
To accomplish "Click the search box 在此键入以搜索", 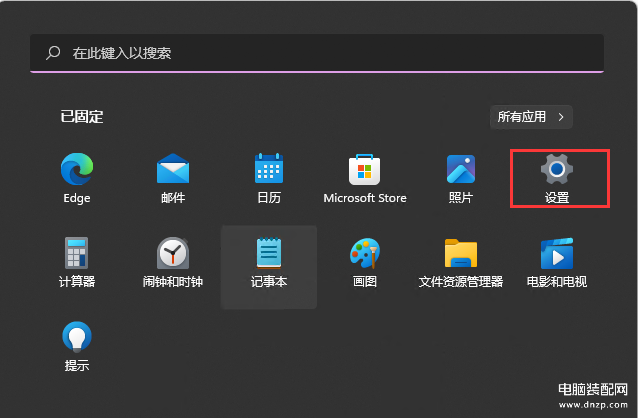I will pyautogui.click(x=317, y=53).
